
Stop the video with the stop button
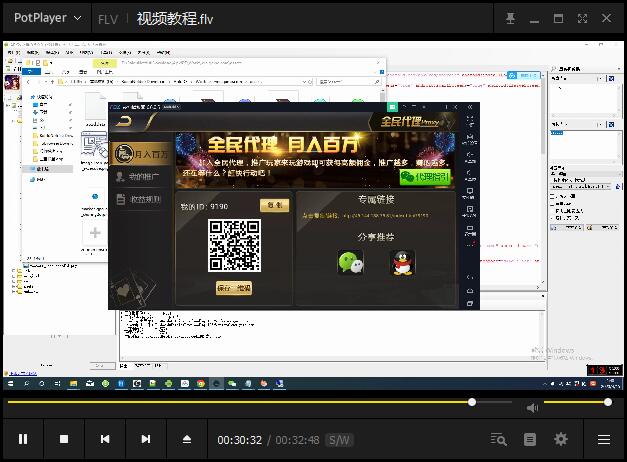click(x=64, y=439)
